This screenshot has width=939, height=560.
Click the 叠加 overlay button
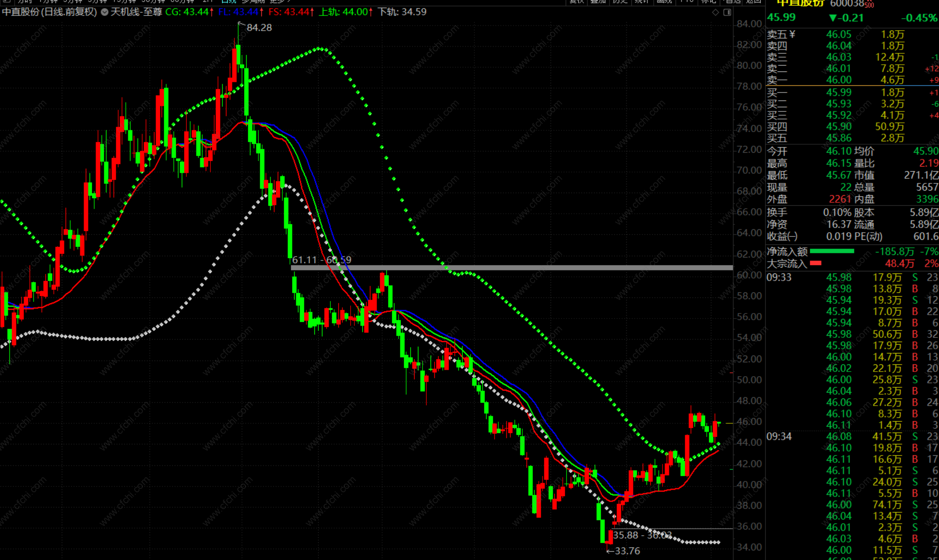coord(598,1)
